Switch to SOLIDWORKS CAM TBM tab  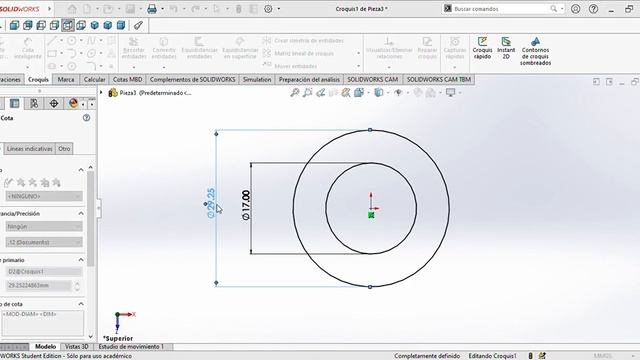pyautogui.click(x=439, y=80)
